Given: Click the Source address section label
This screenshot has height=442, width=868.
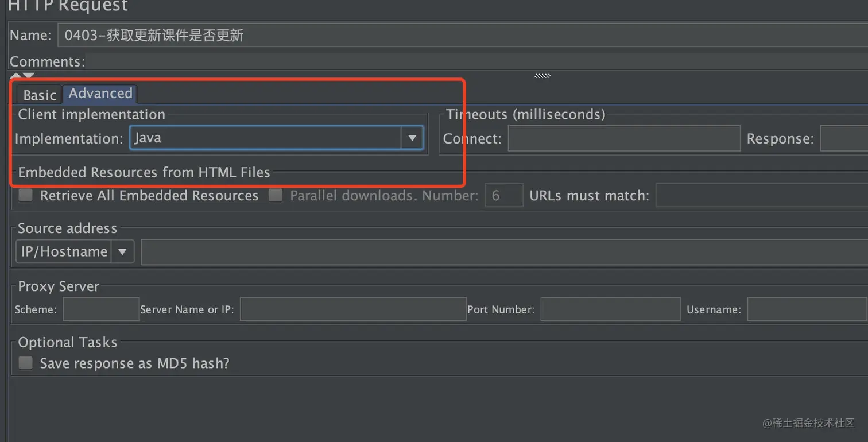Looking at the screenshot, I should click(68, 228).
